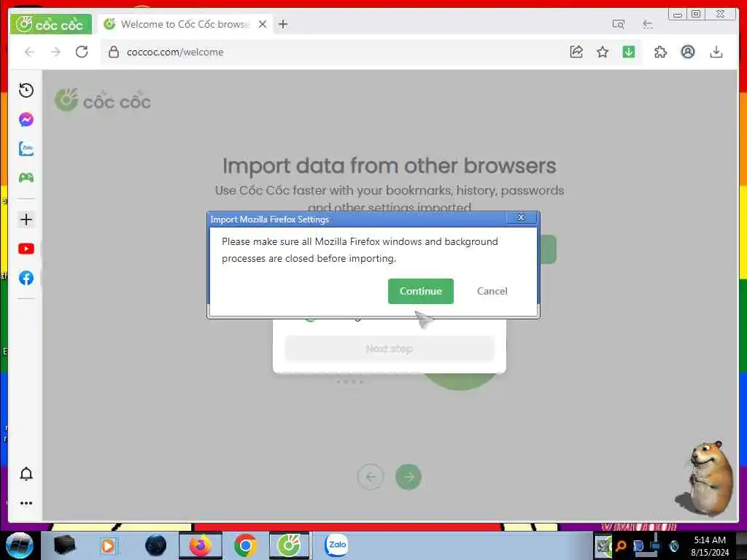The height and width of the screenshot is (560, 747).
Task: Open the tab search icon
Action: tap(619, 24)
